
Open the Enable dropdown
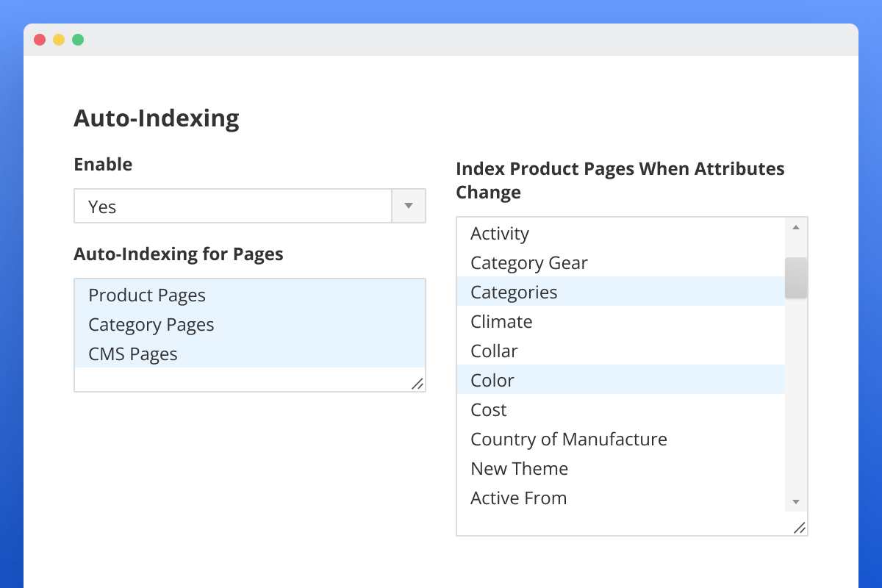[x=250, y=206]
